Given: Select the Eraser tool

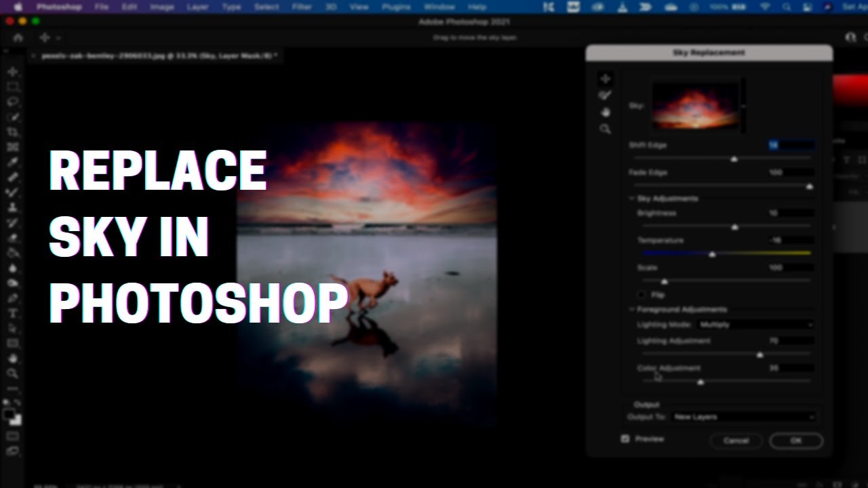Looking at the screenshot, I should [x=13, y=237].
